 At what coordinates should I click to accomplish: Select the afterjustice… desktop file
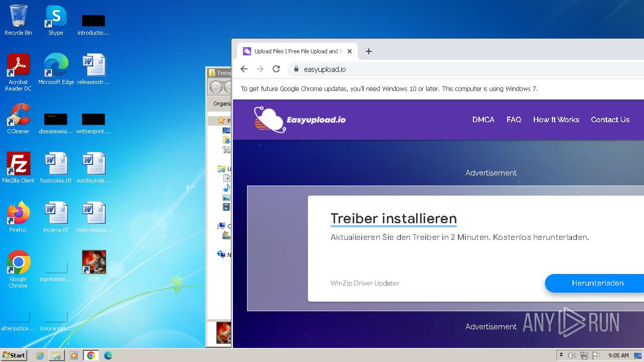click(x=18, y=320)
